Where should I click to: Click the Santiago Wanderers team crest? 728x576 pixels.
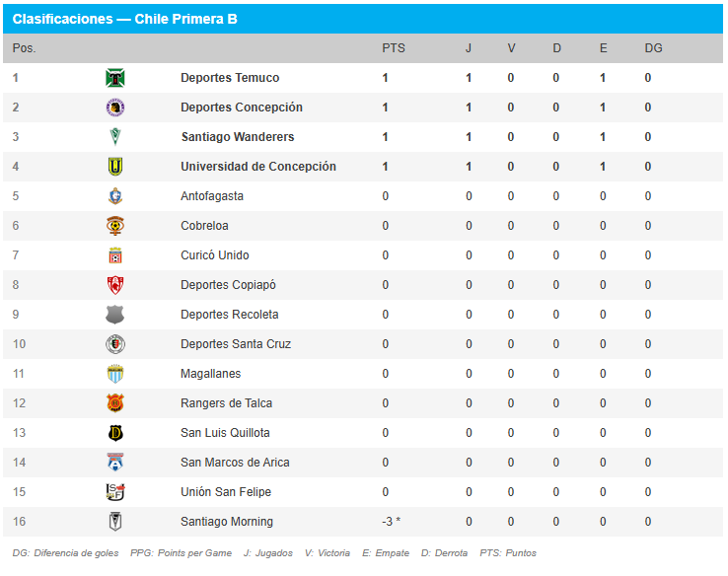click(x=115, y=137)
